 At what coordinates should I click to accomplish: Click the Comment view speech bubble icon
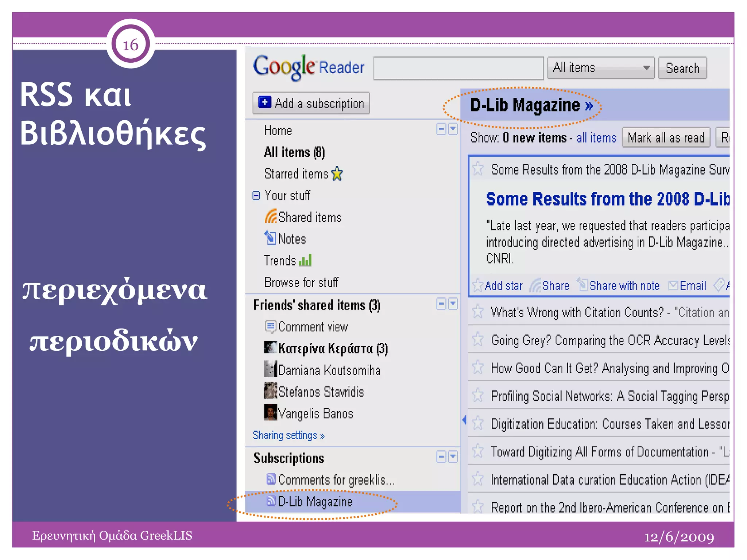[270, 326]
